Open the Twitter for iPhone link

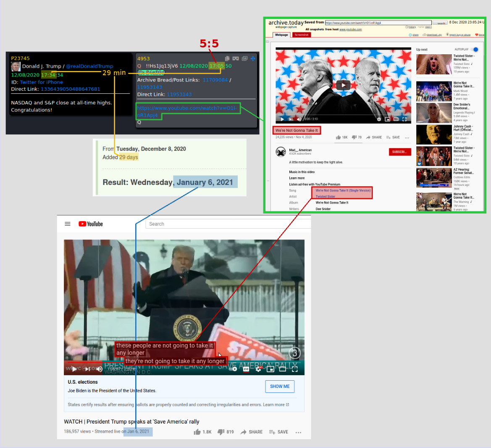41,82
